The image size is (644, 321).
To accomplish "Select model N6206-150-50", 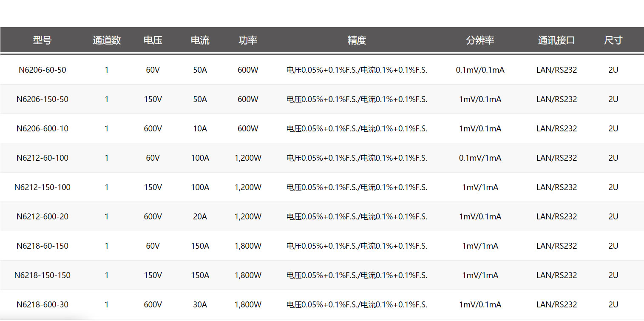I will click(x=43, y=99).
